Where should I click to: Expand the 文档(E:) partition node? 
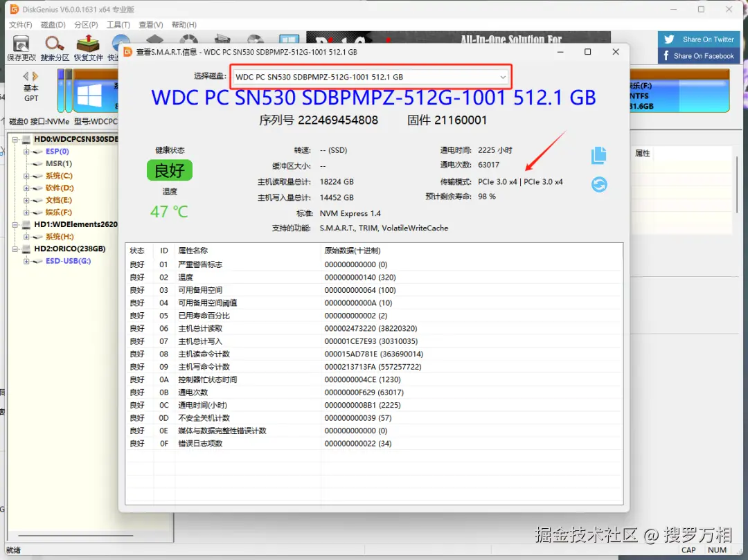coord(26,200)
